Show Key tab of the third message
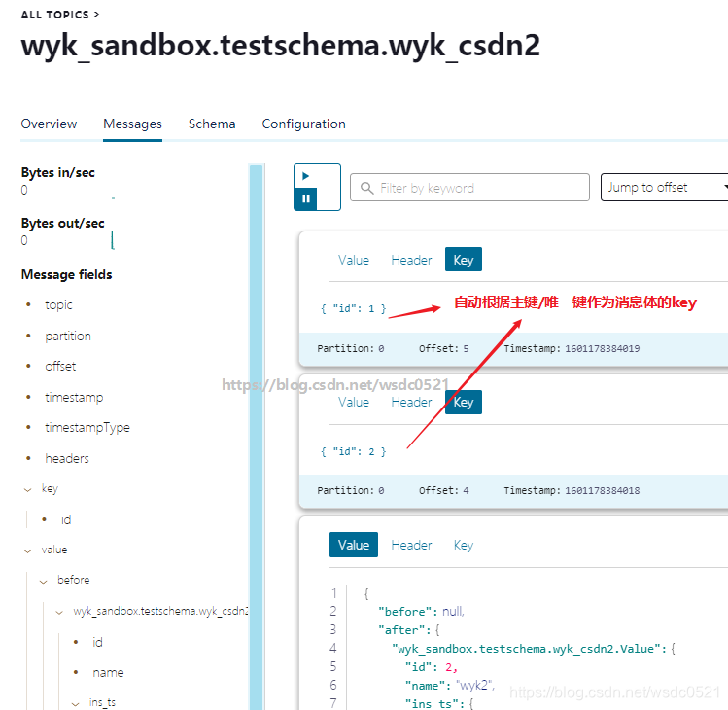 464,545
